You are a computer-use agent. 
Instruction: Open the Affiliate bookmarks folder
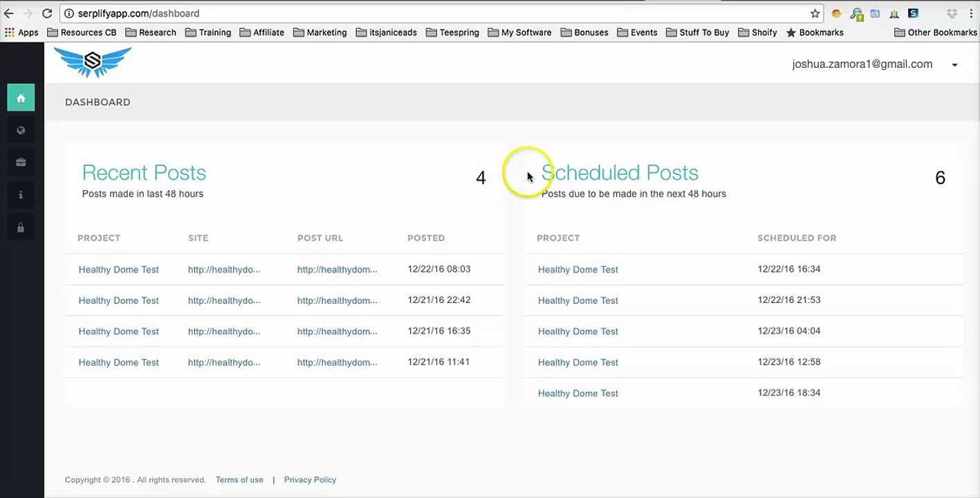261,33
